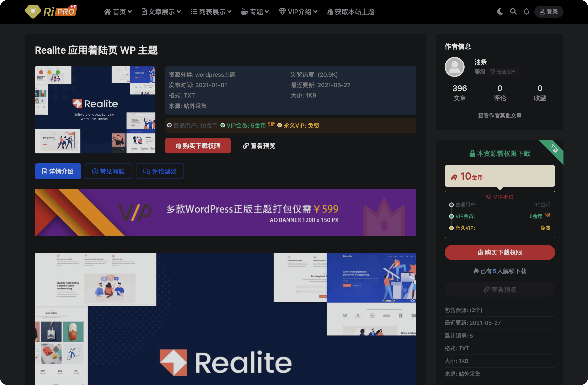Click the purple VIP ad banner
Viewport: 588px width, 385px height.
pos(226,212)
